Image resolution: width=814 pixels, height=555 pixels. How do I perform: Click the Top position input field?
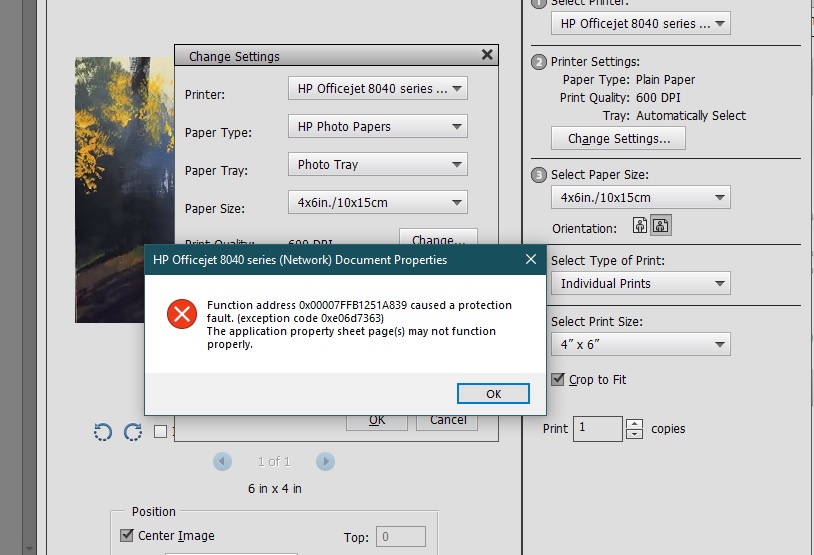pyautogui.click(x=401, y=536)
